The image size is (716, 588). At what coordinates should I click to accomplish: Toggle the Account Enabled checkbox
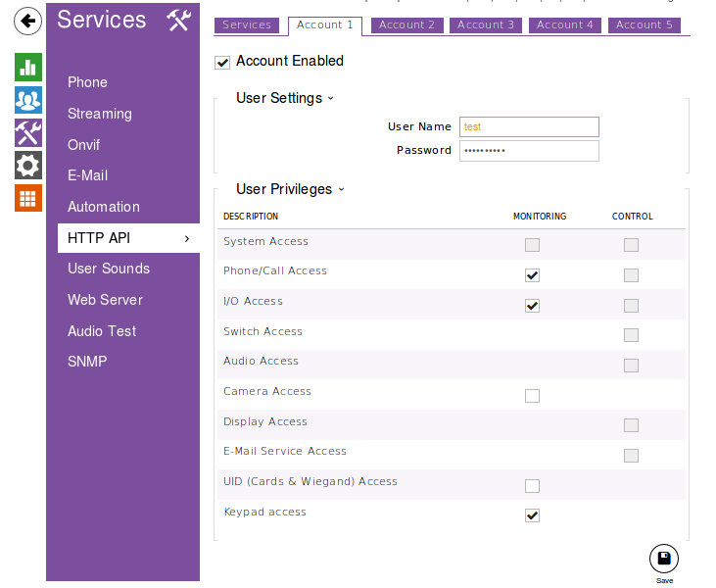click(222, 62)
